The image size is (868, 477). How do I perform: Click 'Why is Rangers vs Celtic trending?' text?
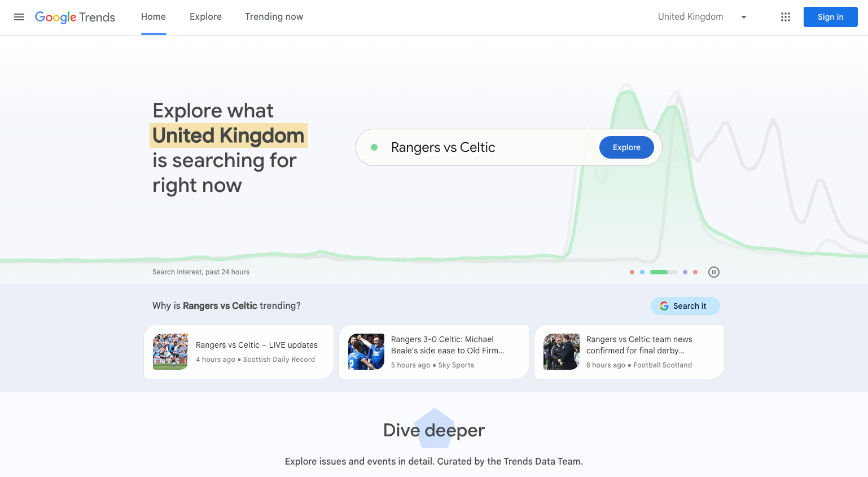[226, 305]
